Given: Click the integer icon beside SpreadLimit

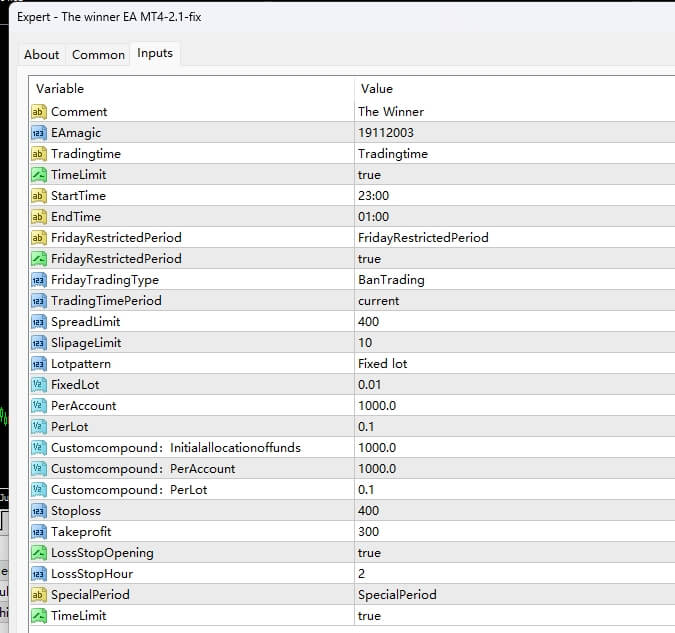Looking at the screenshot, I should coord(39,322).
